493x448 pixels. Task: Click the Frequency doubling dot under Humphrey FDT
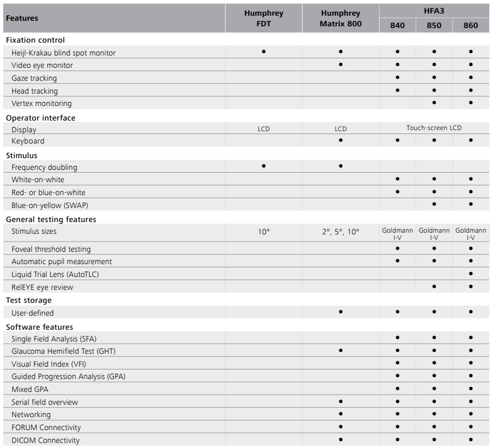(264, 166)
